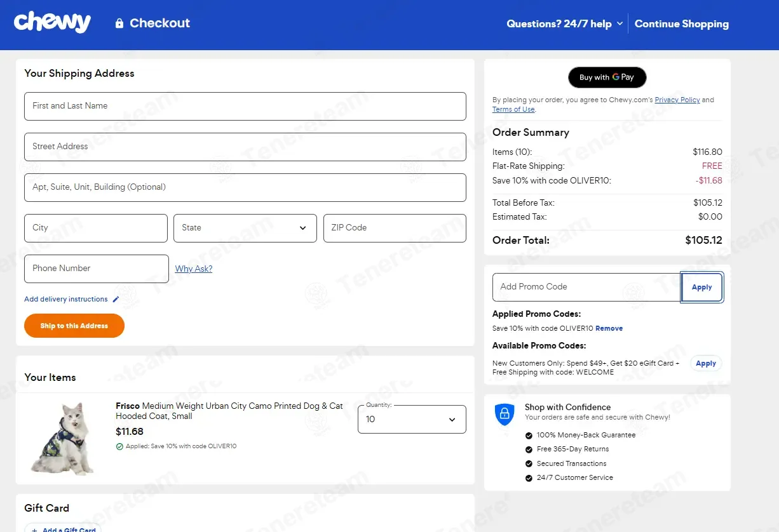The width and height of the screenshot is (779, 532).
Task: Click Add a Gift Card button
Action: [x=64, y=528]
